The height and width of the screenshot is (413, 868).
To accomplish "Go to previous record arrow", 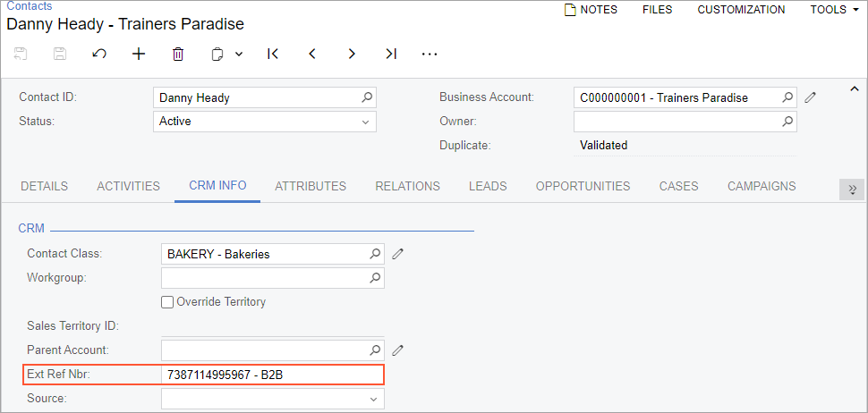I will pyautogui.click(x=312, y=54).
